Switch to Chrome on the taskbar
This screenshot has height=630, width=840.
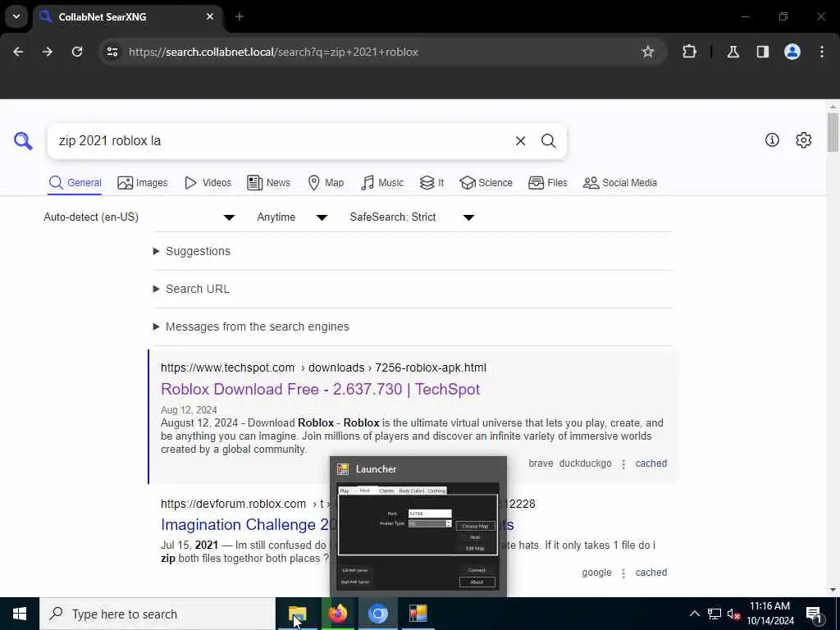pyautogui.click(x=377, y=614)
